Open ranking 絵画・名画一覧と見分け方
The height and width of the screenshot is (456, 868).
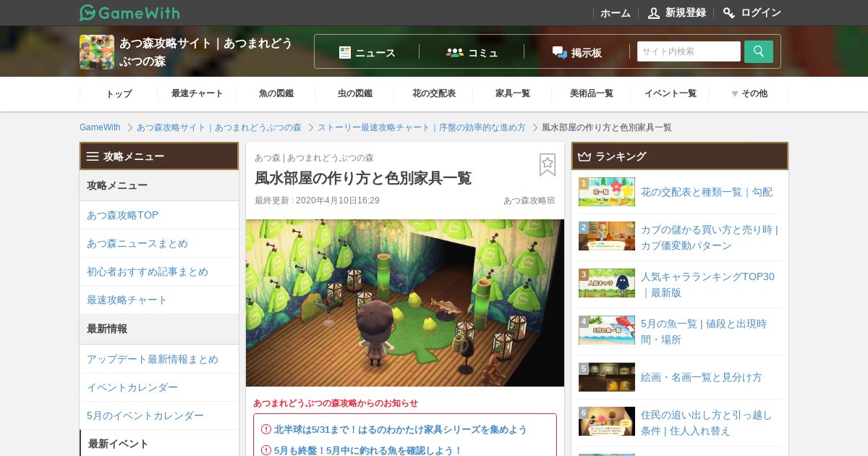702,377
